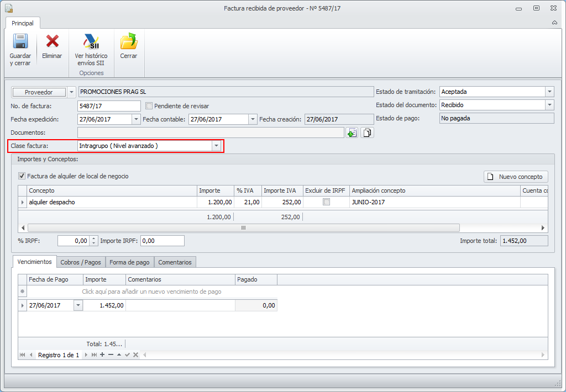Click the Proveedor button
Screen dimensions: 566x392
[x=39, y=92]
